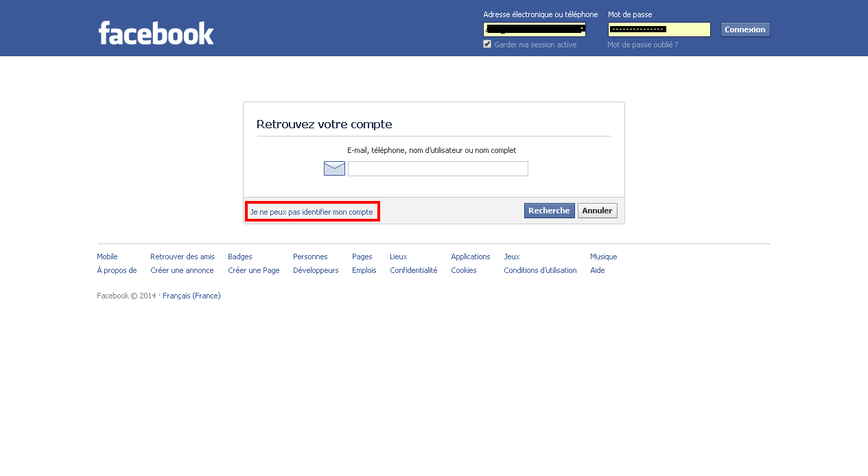
Task: Click the Annuler button
Action: [597, 211]
